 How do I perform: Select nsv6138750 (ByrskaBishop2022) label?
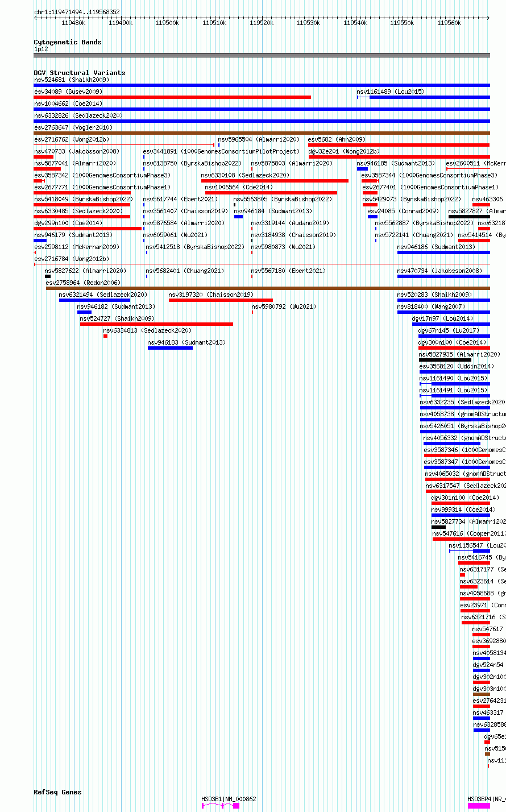point(192,163)
